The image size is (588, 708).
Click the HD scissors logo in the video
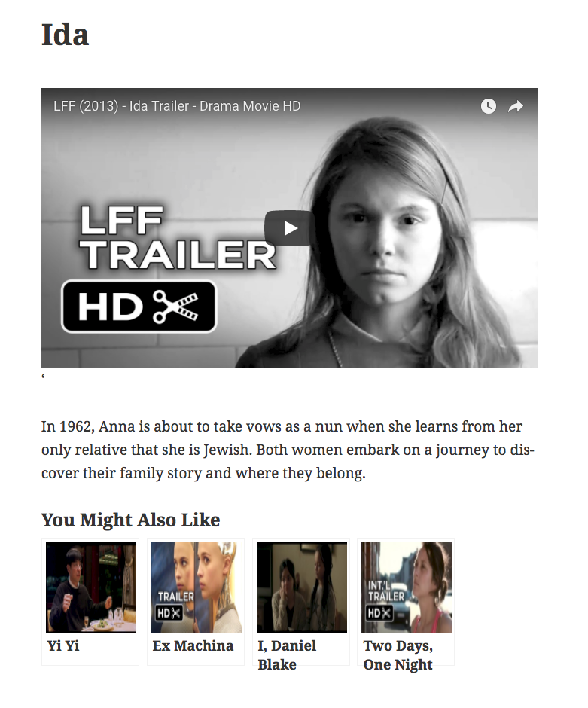pyautogui.click(x=139, y=307)
